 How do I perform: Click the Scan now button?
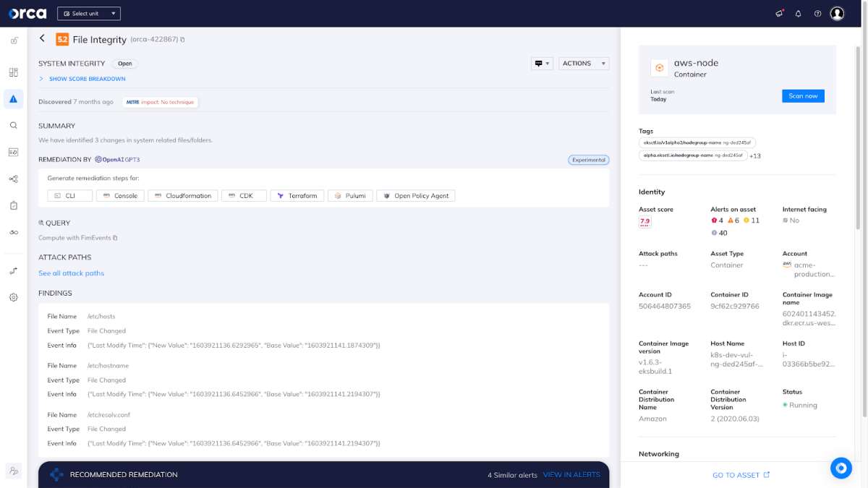pos(803,96)
